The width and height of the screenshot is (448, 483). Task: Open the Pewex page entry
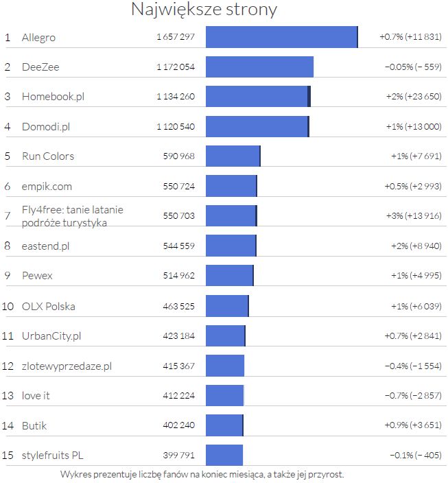(37, 276)
